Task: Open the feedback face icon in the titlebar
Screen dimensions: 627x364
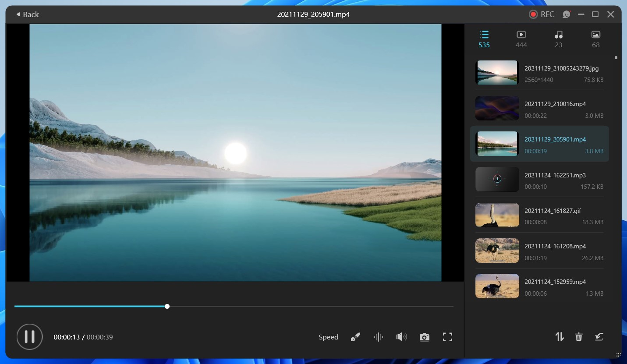Action: (x=566, y=14)
